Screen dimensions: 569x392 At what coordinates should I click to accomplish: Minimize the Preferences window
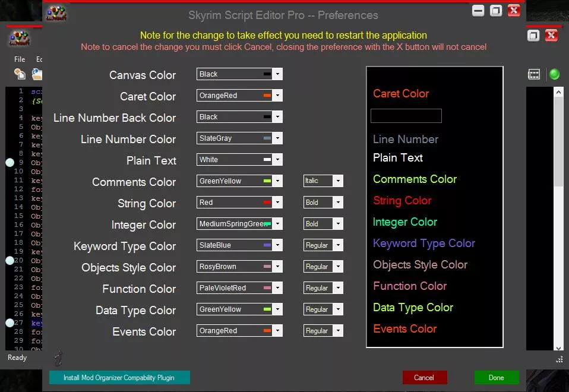coord(478,11)
